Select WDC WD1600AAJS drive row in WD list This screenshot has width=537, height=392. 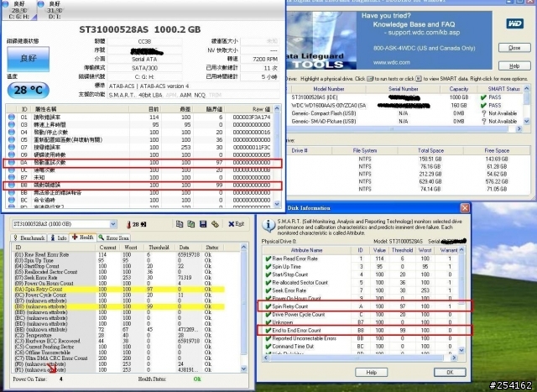(405, 105)
